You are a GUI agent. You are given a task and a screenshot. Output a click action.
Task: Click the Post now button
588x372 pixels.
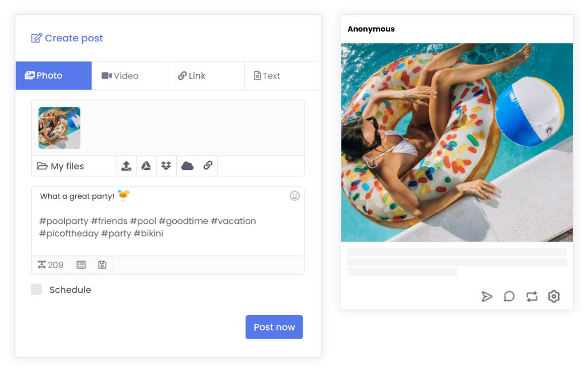tap(274, 327)
